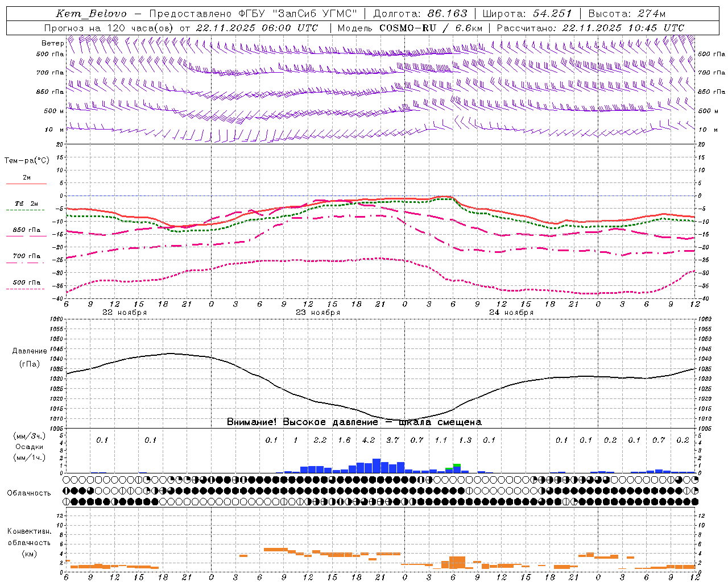
Task: Click the Модель COSMO-RU / 6.6км label
Action: pyautogui.click(x=410, y=28)
